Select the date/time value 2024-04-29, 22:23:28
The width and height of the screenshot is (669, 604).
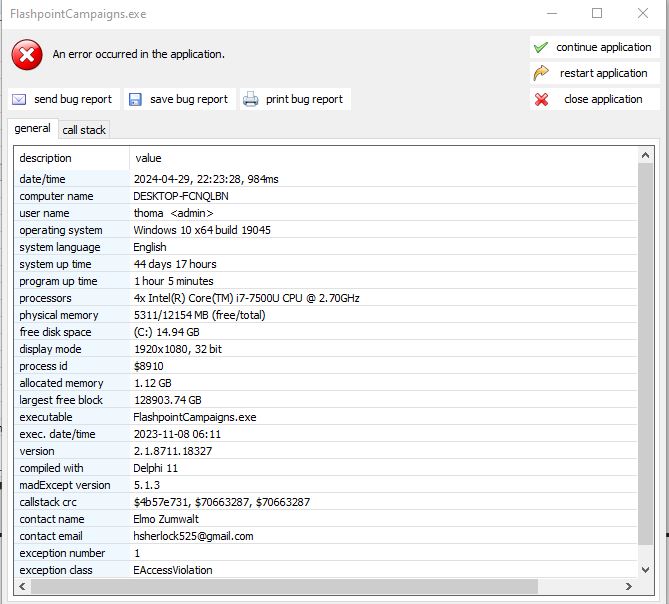point(206,179)
